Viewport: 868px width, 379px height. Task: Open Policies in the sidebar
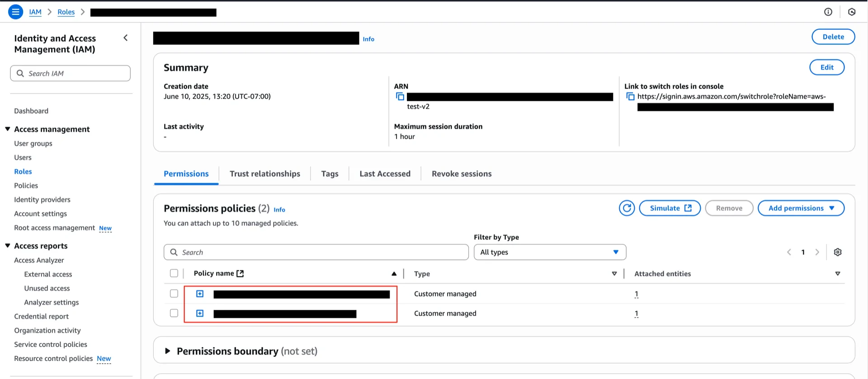[26, 186]
